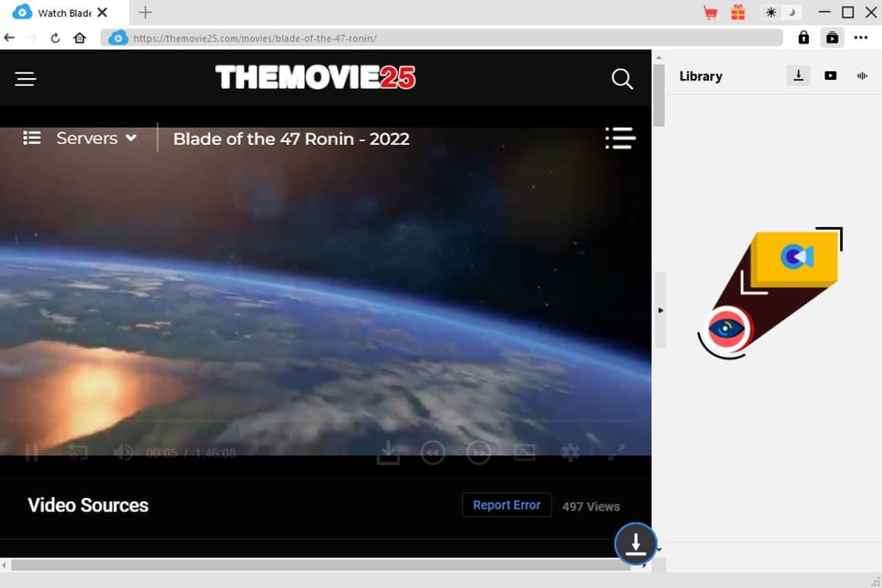Go to the home page icon
Viewport: 882px width, 588px height.
click(x=80, y=38)
